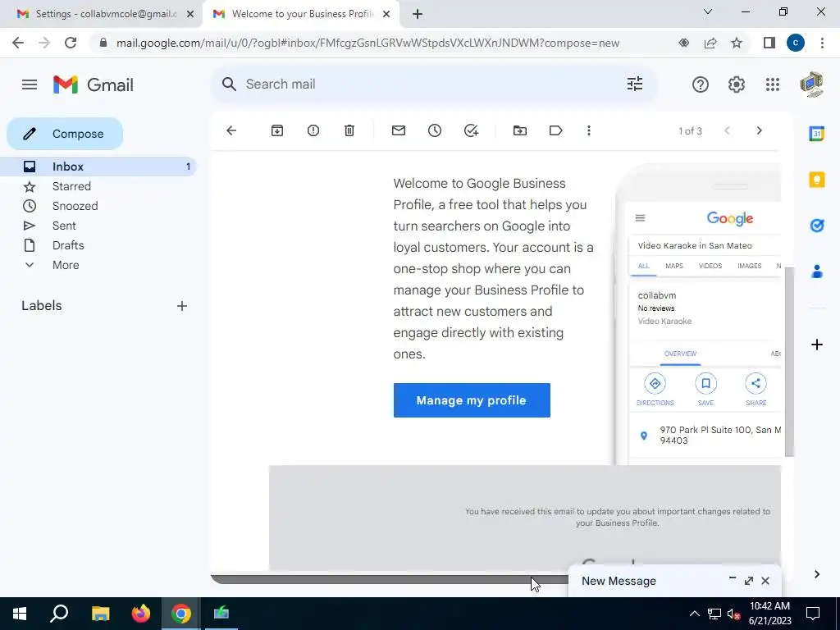Expand New Message to full screen
This screenshot has height=630, width=840.
(x=749, y=581)
